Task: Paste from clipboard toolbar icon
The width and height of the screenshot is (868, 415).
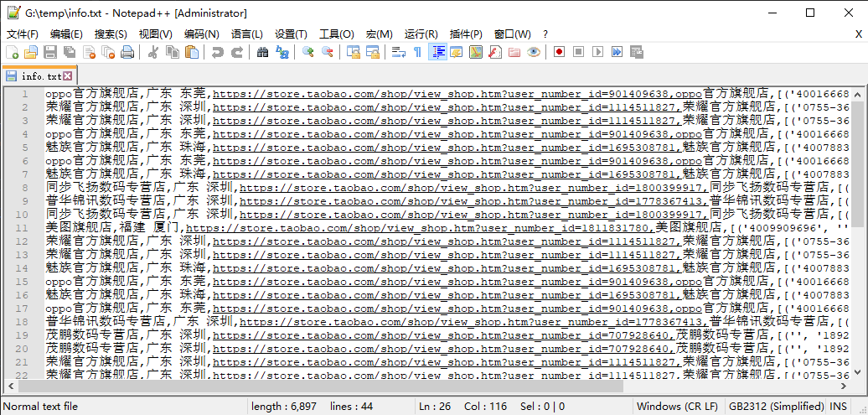Action: pos(192,52)
